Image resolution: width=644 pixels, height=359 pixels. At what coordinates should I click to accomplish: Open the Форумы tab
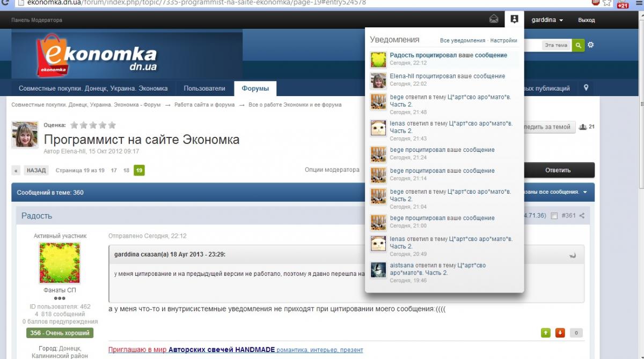[x=255, y=89]
